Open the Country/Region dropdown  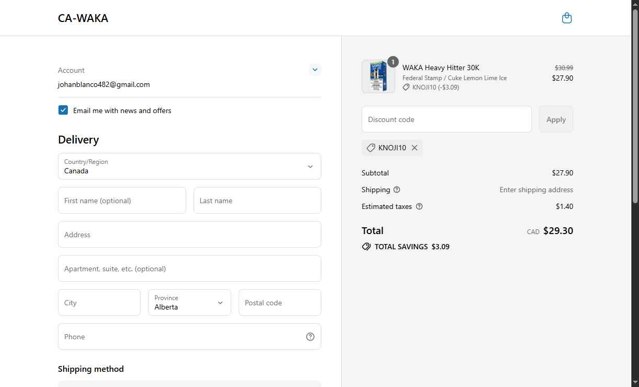(189, 166)
